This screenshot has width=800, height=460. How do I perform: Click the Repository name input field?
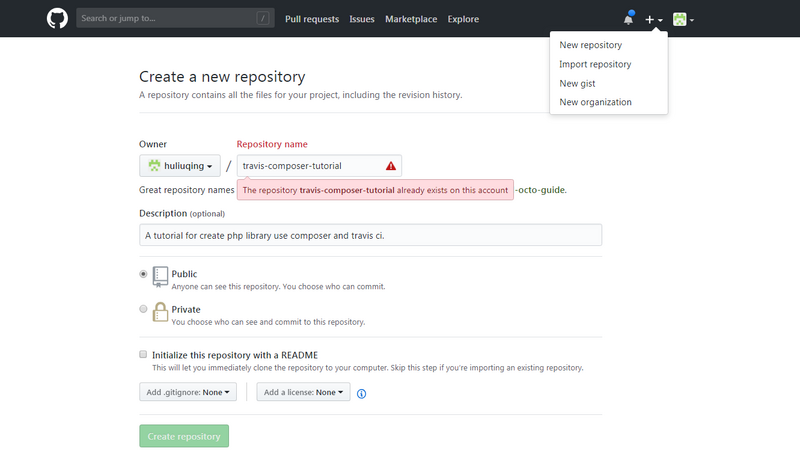coord(319,166)
